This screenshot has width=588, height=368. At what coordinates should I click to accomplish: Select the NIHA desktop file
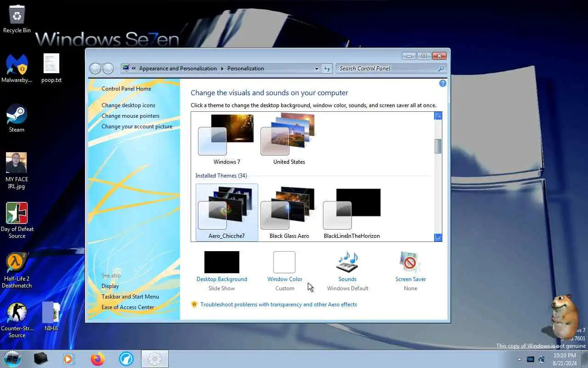(51, 317)
